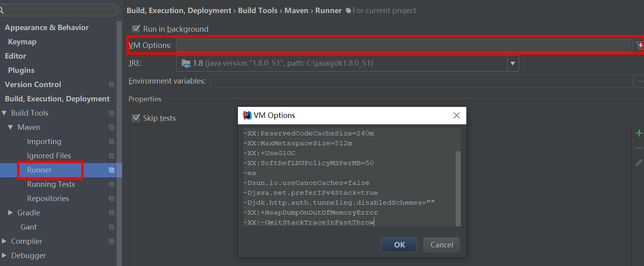Click project-level icon next to Gradle

point(111,213)
